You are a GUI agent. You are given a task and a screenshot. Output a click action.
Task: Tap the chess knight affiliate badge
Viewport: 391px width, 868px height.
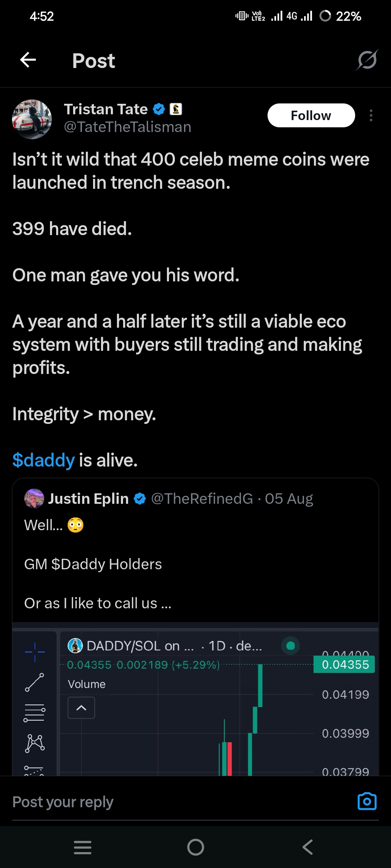pyautogui.click(x=176, y=109)
